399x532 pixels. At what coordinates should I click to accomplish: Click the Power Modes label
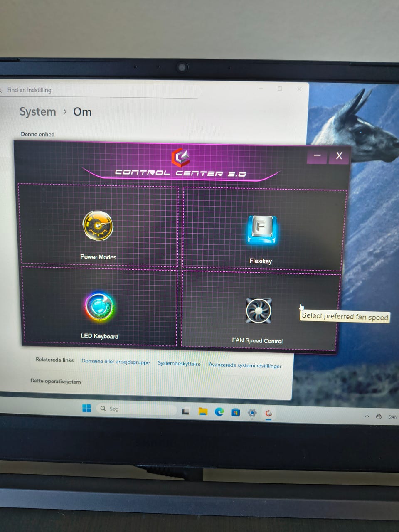point(98,257)
